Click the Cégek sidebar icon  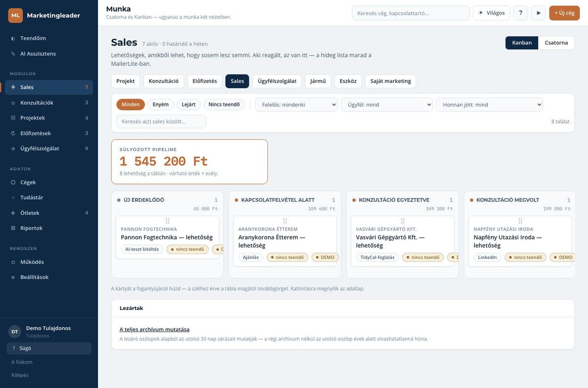[x=13, y=182]
